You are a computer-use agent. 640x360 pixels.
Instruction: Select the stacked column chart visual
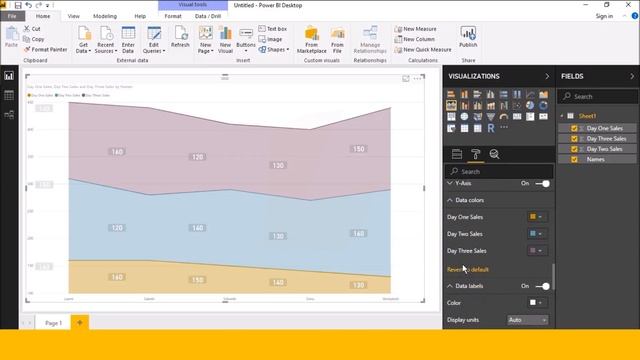(464, 95)
